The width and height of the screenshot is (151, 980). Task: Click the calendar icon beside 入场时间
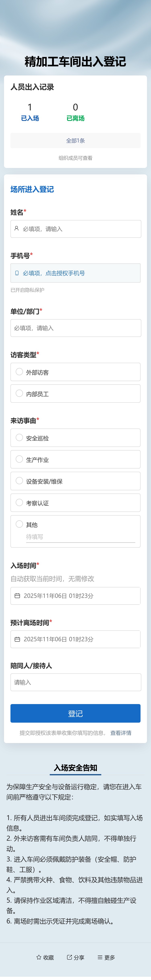click(17, 596)
